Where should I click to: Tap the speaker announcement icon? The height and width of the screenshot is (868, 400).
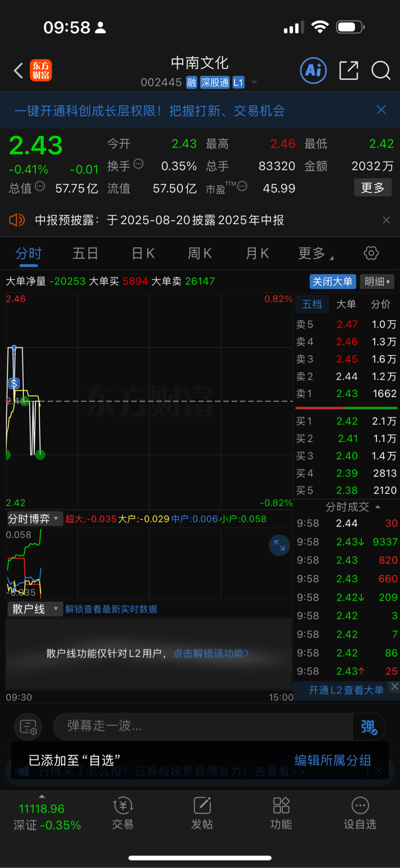pyautogui.click(x=17, y=220)
